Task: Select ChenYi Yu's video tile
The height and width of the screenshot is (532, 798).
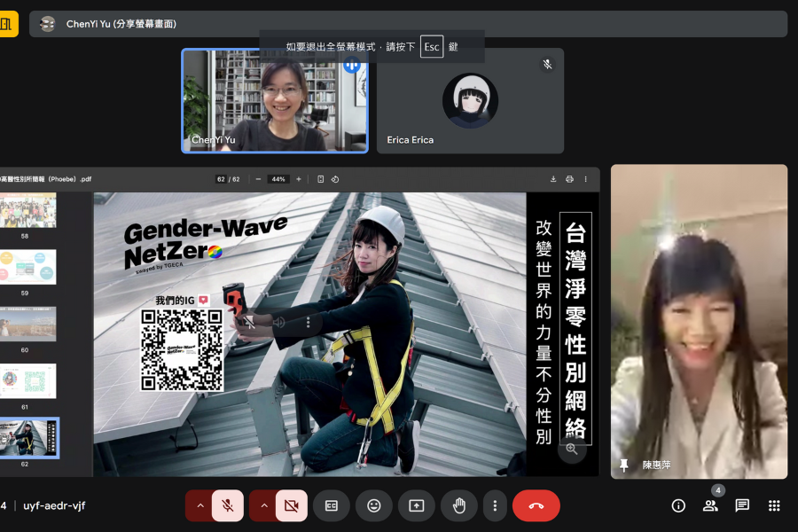Action: (275, 101)
